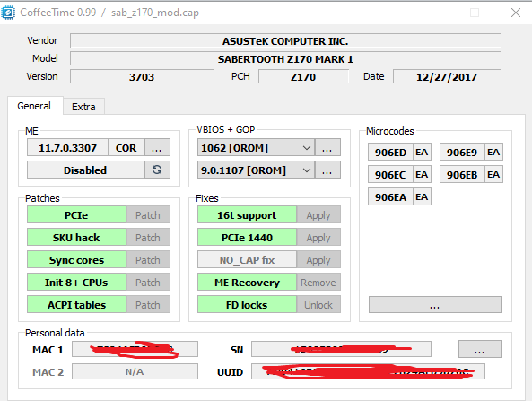Click Patch button next to PCIe

(148, 214)
